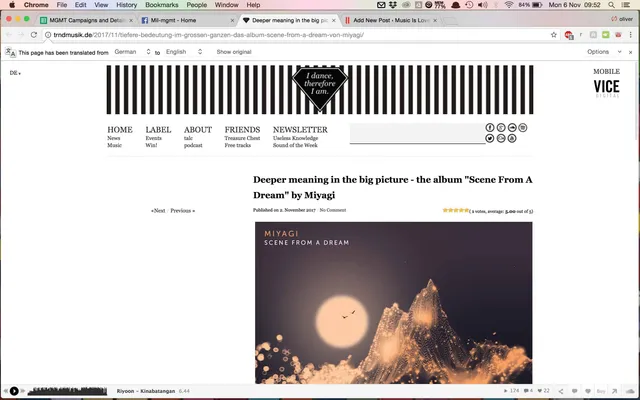Click the heart like icon in player
The width and height of the screenshot is (640, 400).
[588, 391]
